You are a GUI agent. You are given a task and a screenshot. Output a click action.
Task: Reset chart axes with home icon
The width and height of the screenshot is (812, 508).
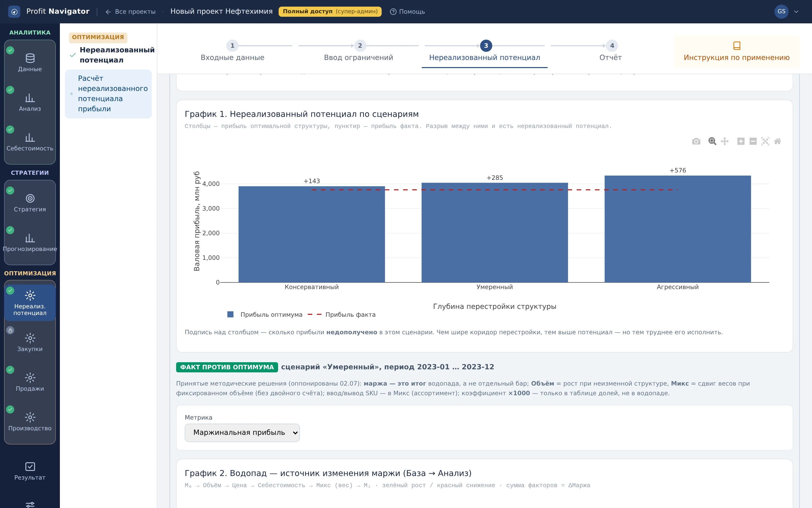coord(777,141)
